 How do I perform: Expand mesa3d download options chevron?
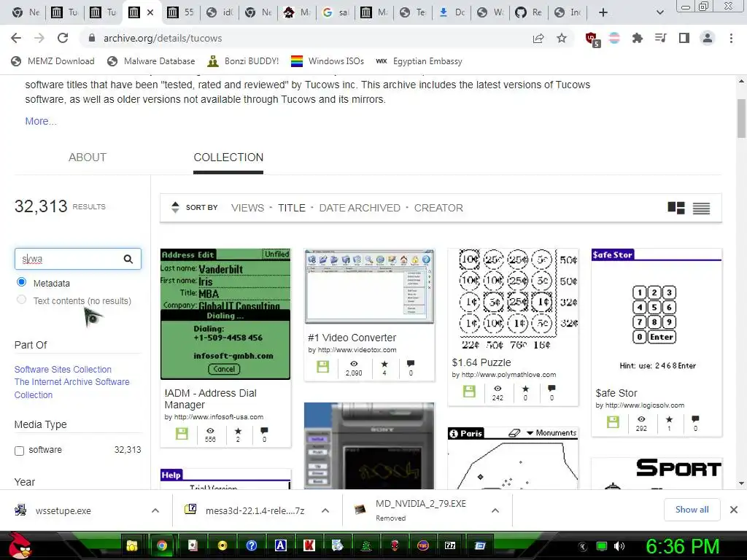(x=325, y=510)
